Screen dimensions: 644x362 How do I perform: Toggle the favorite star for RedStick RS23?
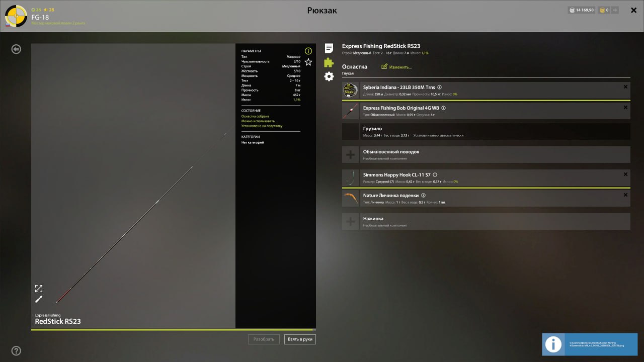tap(308, 62)
